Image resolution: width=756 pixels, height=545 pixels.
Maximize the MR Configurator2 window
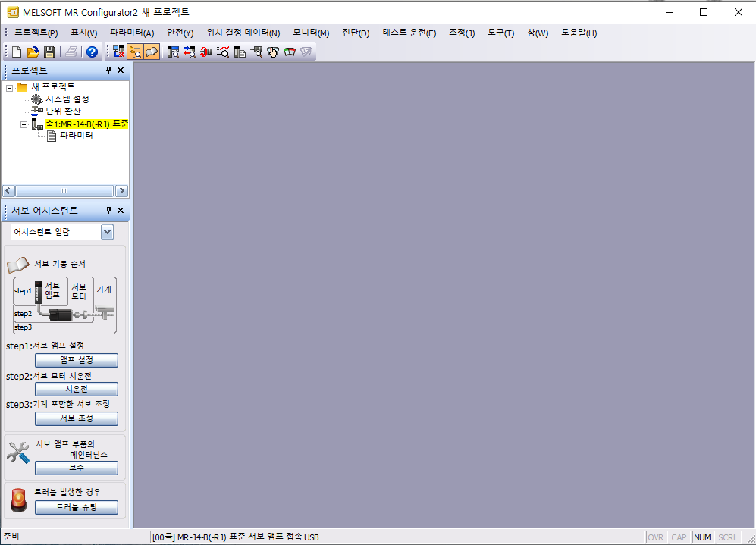point(704,12)
